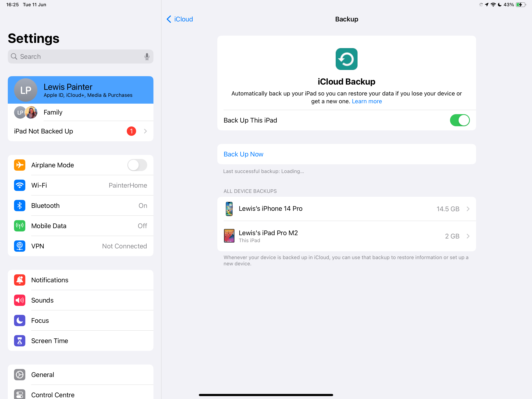Image resolution: width=532 pixels, height=399 pixels.
Task: Open Notifications settings
Action: point(81,280)
